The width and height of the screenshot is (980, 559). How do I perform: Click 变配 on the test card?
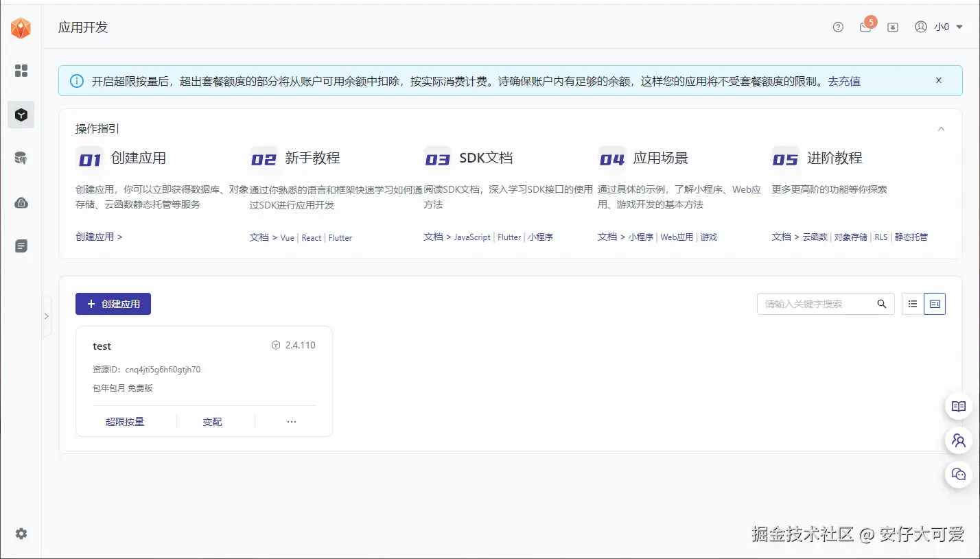point(213,422)
